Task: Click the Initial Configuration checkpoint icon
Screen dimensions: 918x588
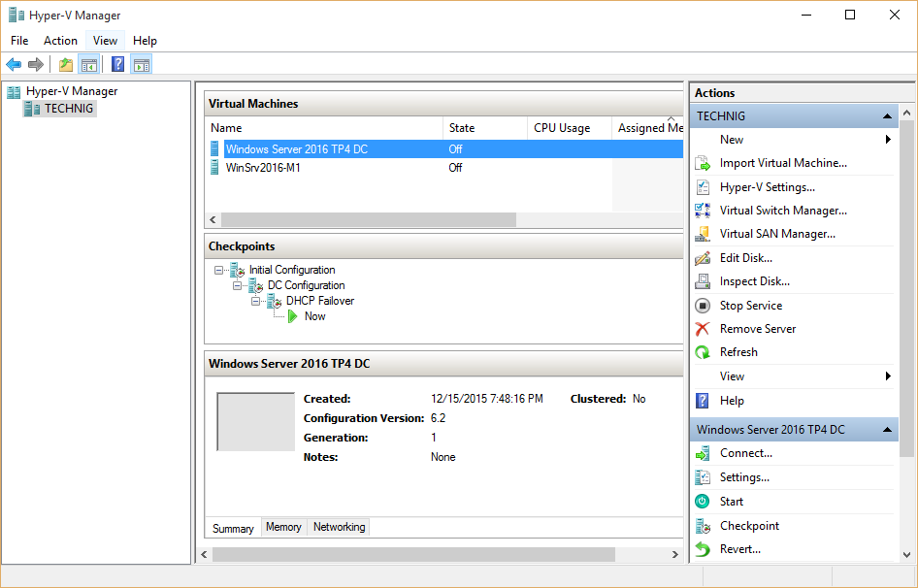Action: click(x=237, y=270)
